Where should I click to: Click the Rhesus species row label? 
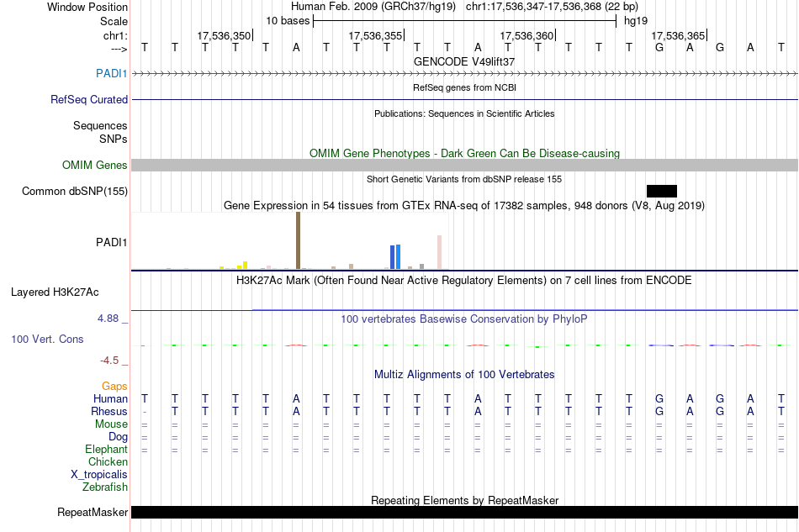pos(109,411)
